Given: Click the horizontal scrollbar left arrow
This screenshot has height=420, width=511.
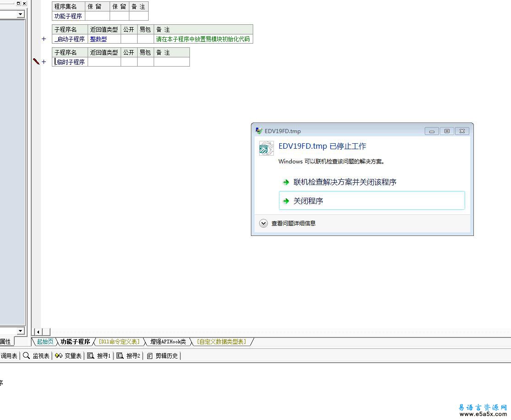Looking at the screenshot, I should pyautogui.click(x=39, y=332).
